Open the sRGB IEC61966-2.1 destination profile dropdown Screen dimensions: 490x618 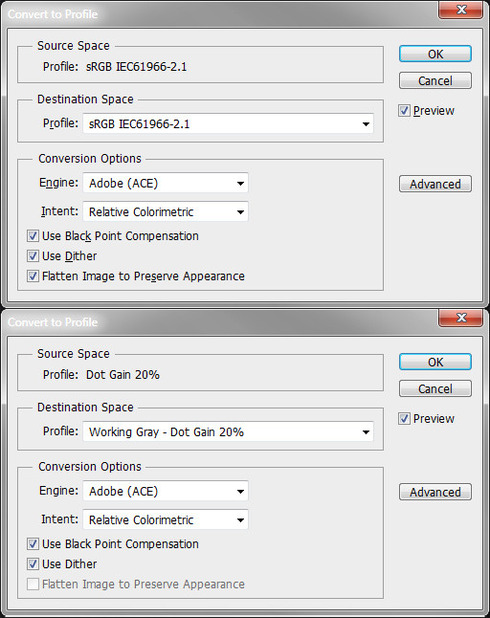(x=228, y=124)
